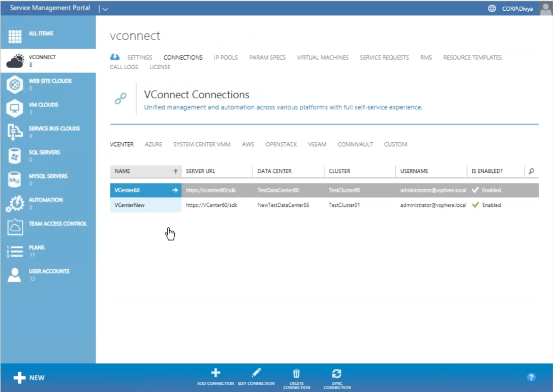Viewport: 553px width, 392px height.
Task: Click the CORP\Divya username
Action: pyautogui.click(x=517, y=9)
